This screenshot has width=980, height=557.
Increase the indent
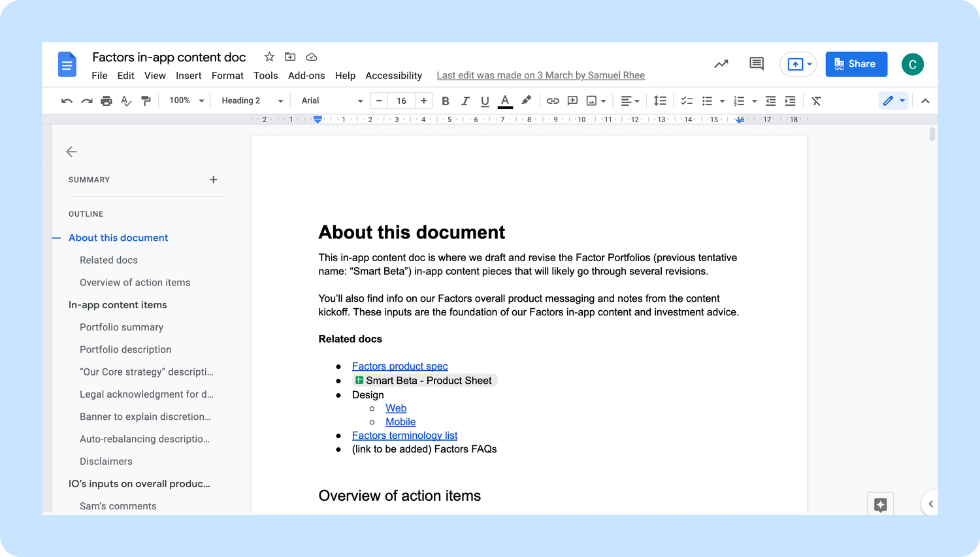(790, 101)
